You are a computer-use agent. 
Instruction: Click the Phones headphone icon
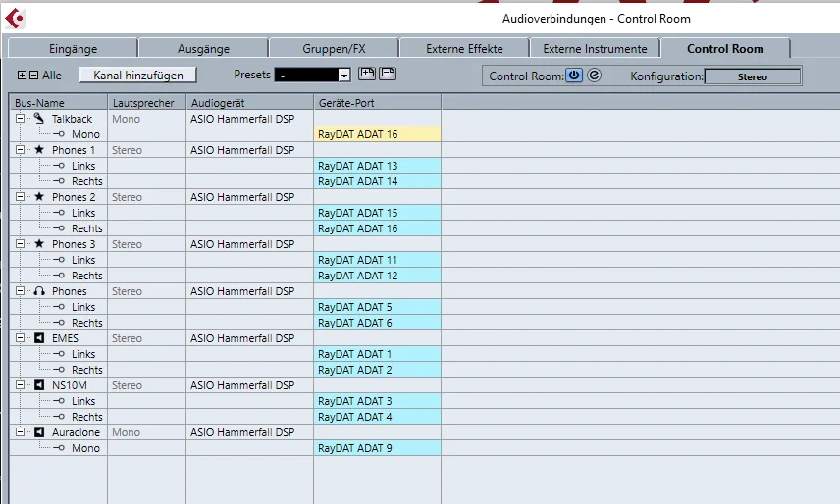coord(39,291)
